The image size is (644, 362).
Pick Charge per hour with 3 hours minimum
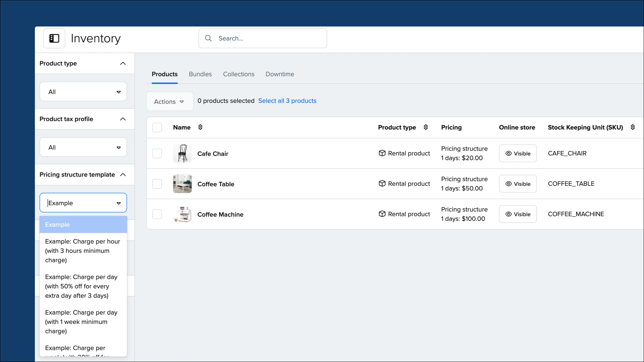pyautogui.click(x=83, y=251)
